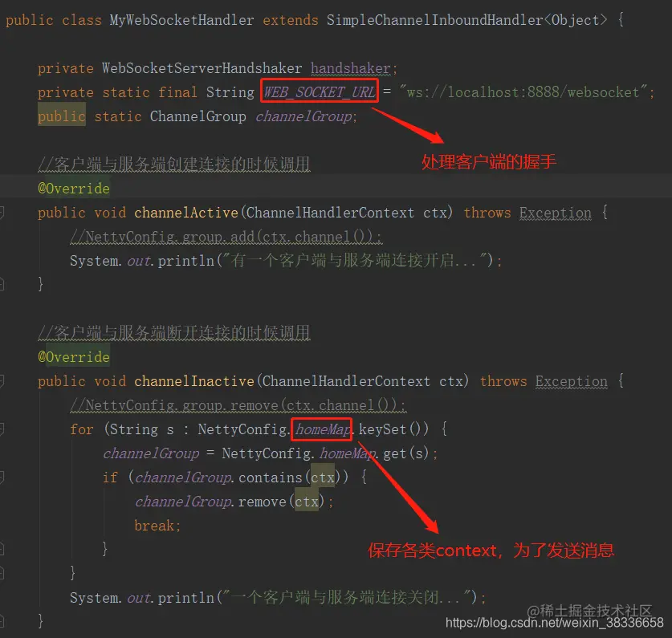672x638 pixels.
Task: Click the ws://localhost:8888/websocket string
Action: [x=523, y=92]
